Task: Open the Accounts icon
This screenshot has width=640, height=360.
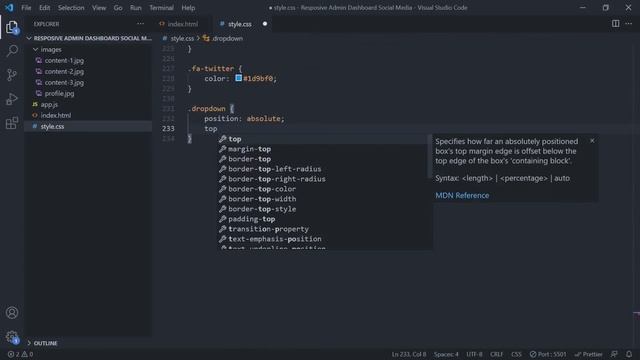Action: pyautogui.click(x=12, y=313)
